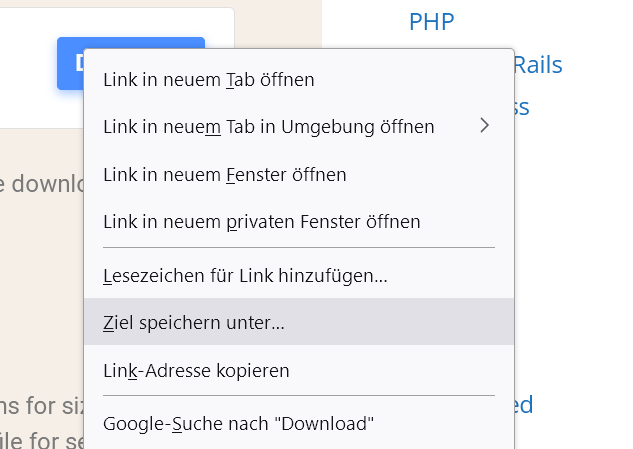Copy link with "Link-Adresse kopieren"

pos(196,371)
